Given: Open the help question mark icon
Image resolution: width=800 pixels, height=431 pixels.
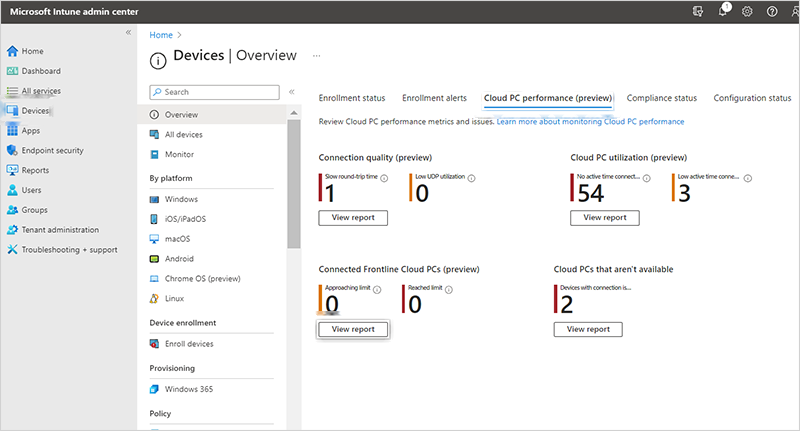Looking at the screenshot, I should (x=772, y=11).
